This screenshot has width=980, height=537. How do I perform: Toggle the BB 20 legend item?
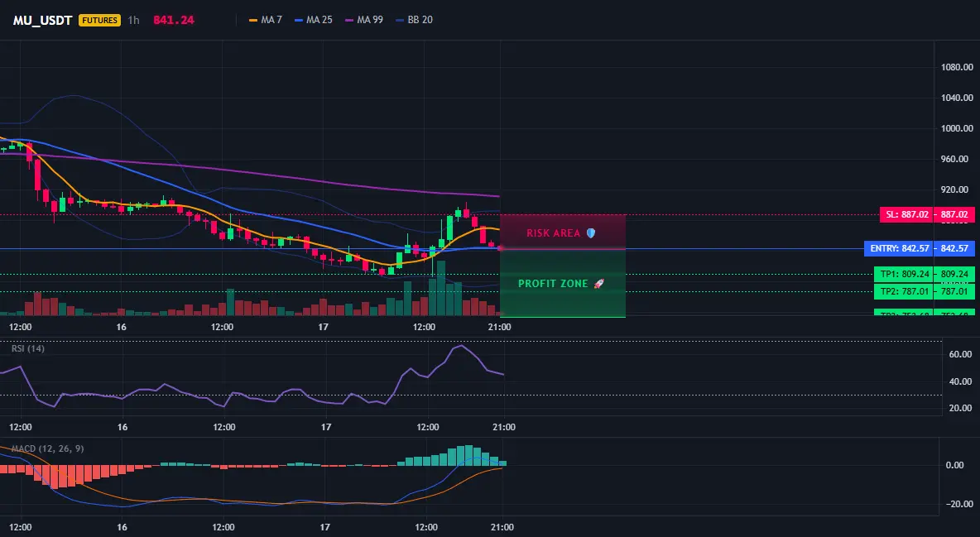[x=415, y=20]
